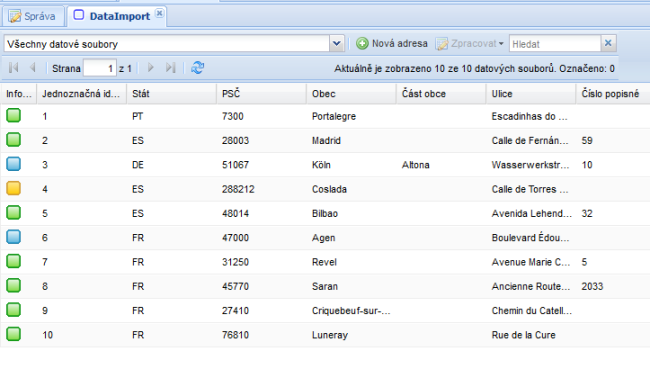
Task: Click the Avenida Lehend... street cell
Action: point(531,214)
